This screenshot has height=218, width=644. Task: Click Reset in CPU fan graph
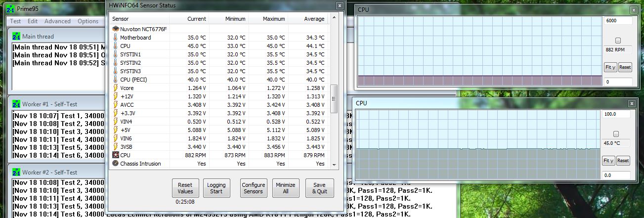click(x=625, y=67)
